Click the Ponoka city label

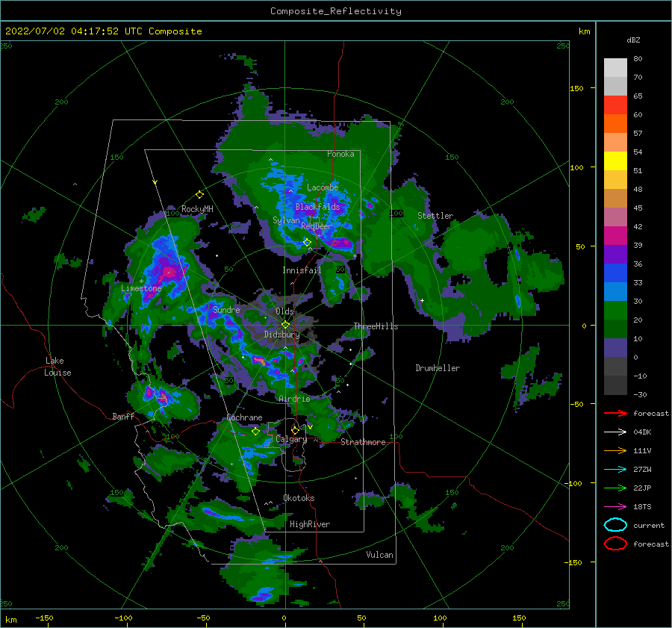point(340,154)
